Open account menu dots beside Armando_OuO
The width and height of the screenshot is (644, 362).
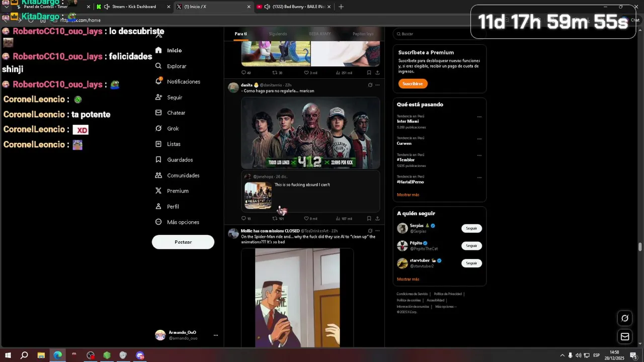215,335
